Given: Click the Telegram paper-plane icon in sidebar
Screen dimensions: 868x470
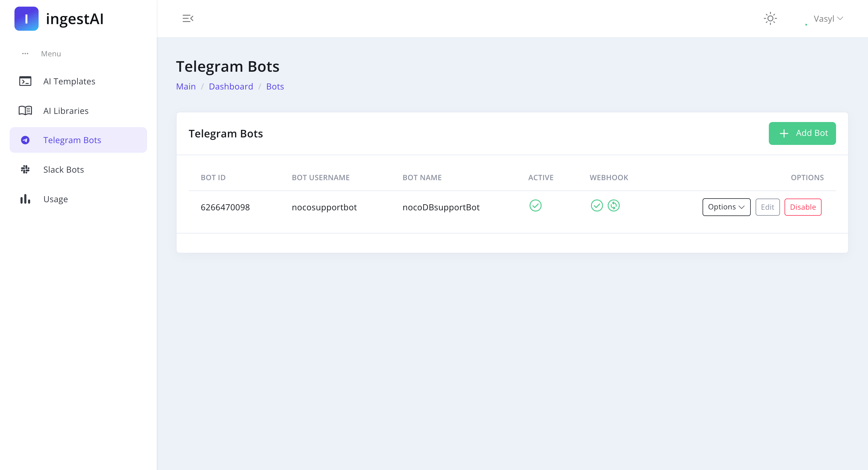Looking at the screenshot, I should pyautogui.click(x=25, y=140).
